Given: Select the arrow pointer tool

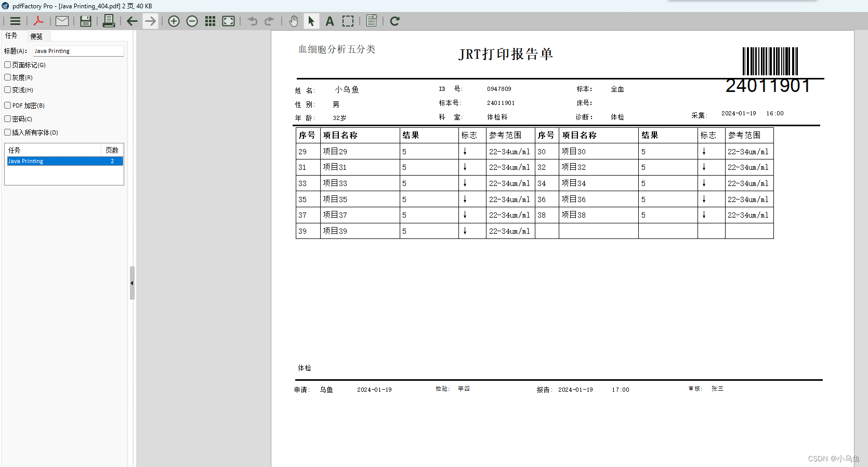Looking at the screenshot, I should pos(311,21).
